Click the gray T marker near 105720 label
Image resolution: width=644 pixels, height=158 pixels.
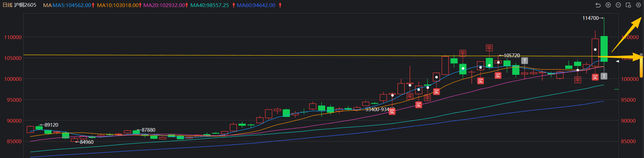[x=525, y=61]
